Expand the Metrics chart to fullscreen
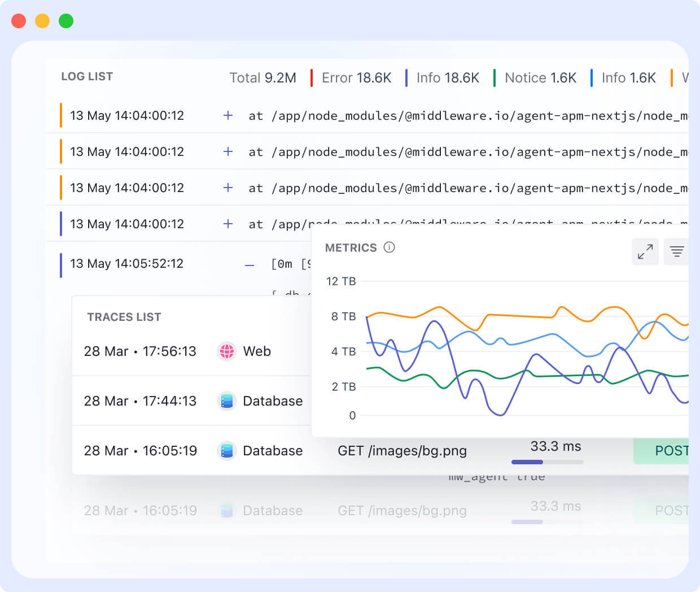This screenshot has width=700, height=592. click(645, 251)
